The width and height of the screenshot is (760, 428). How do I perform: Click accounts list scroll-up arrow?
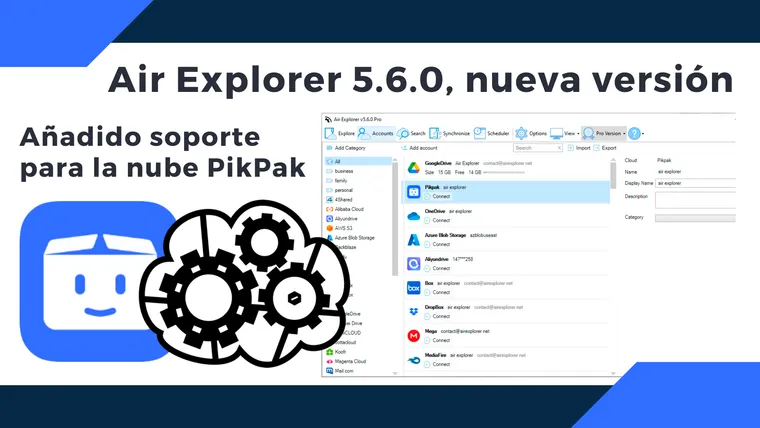pyautogui.click(x=613, y=159)
